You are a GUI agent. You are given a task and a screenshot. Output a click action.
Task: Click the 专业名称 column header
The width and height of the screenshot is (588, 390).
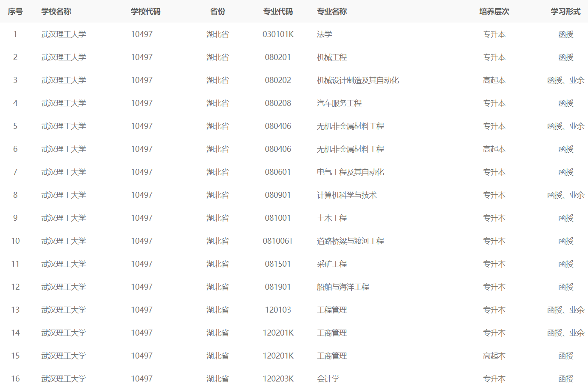[x=332, y=11]
